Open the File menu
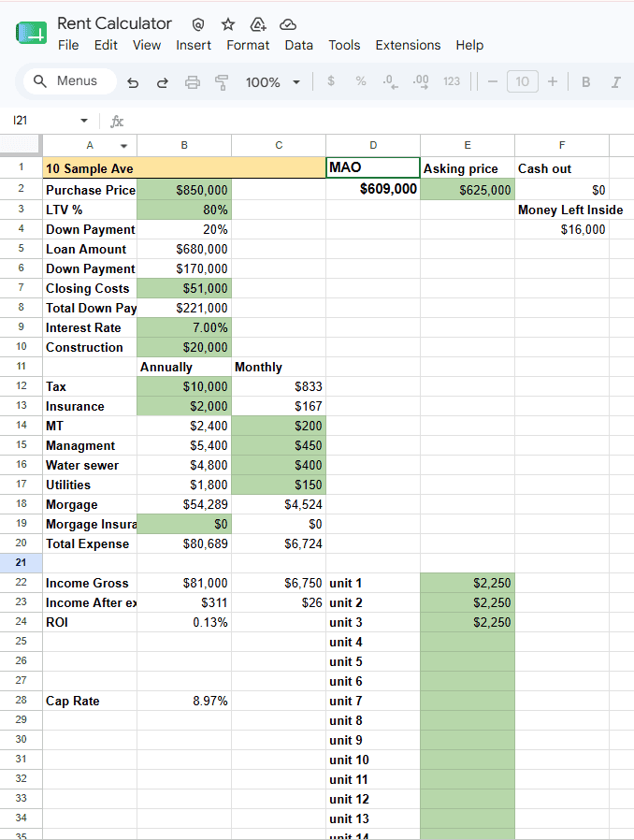The width and height of the screenshot is (634, 840). pyautogui.click(x=68, y=45)
